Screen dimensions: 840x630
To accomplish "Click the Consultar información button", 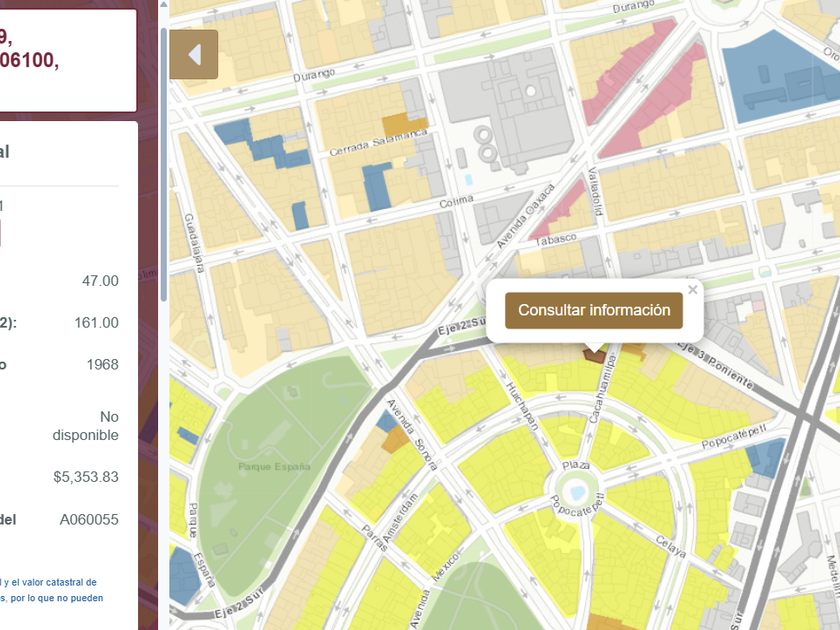I will coord(594,311).
